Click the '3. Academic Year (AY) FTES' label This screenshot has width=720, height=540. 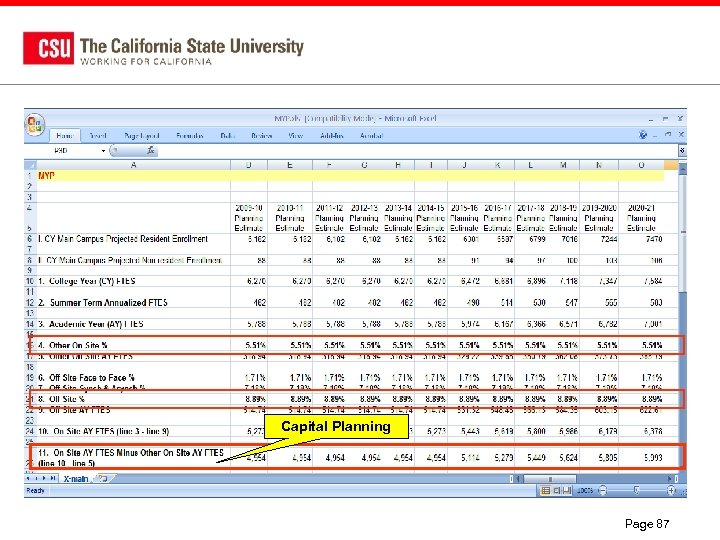point(90,324)
